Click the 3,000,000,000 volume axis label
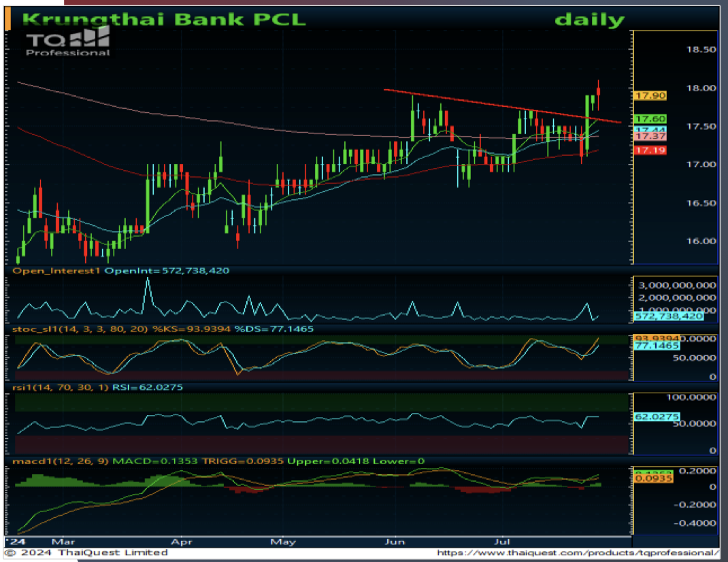The height and width of the screenshot is (562, 728). tap(677, 285)
